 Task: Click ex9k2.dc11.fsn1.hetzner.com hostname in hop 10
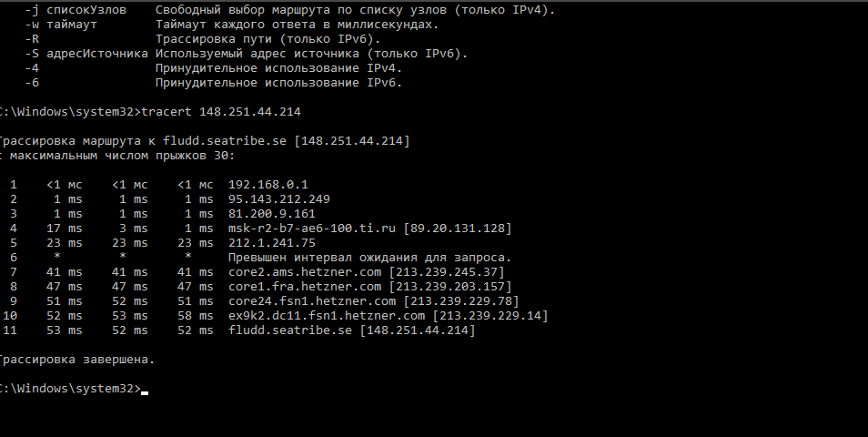click(327, 316)
